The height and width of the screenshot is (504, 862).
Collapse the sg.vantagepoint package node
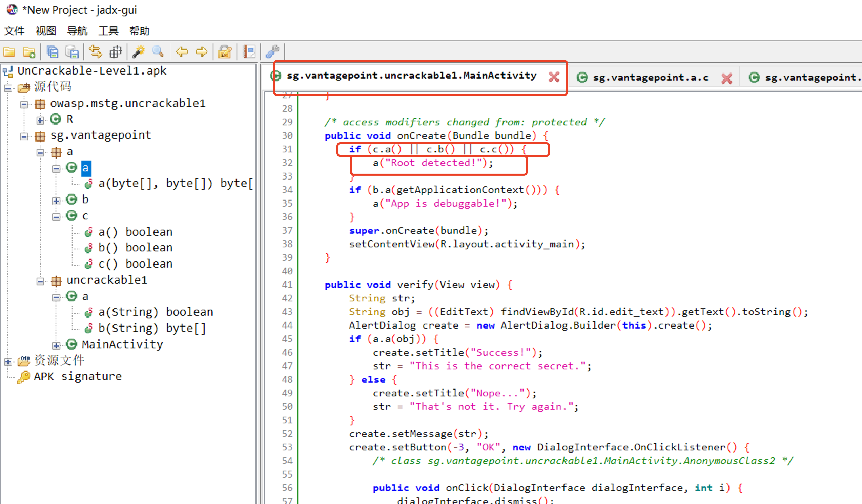coord(24,136)
